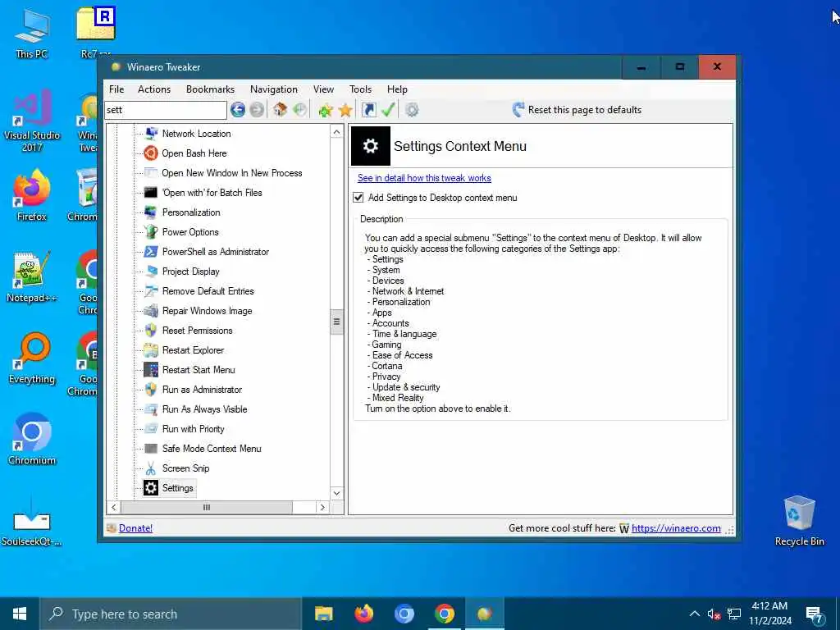Click the taskbar clock showing 4:12 AM
This screenshot has width=840, height=630.
point(769,614)
